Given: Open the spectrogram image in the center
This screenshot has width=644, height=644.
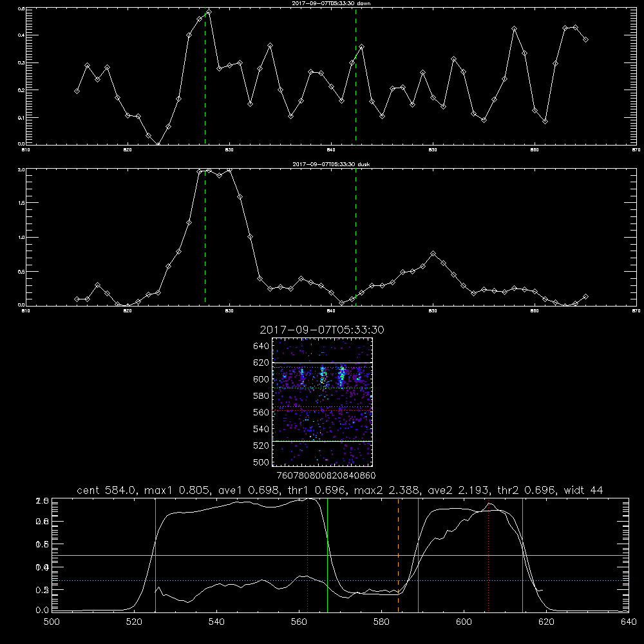Looking at the screenshot, I should 323,402.
